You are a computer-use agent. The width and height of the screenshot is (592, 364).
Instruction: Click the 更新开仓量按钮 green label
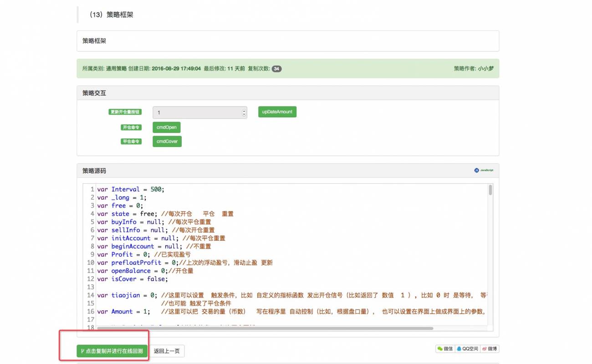click(x=125, y=112)
